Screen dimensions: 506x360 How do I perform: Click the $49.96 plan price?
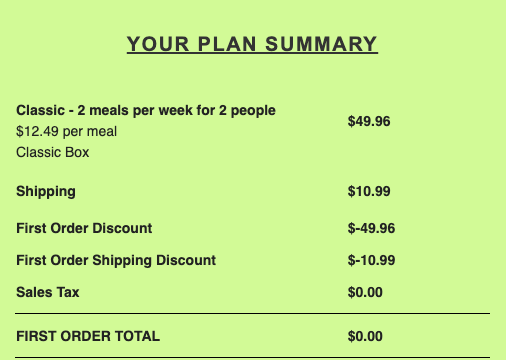point(369,121)
